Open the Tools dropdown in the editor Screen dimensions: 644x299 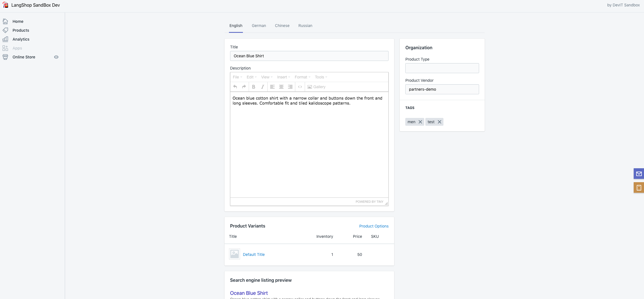tap(319, 77)
